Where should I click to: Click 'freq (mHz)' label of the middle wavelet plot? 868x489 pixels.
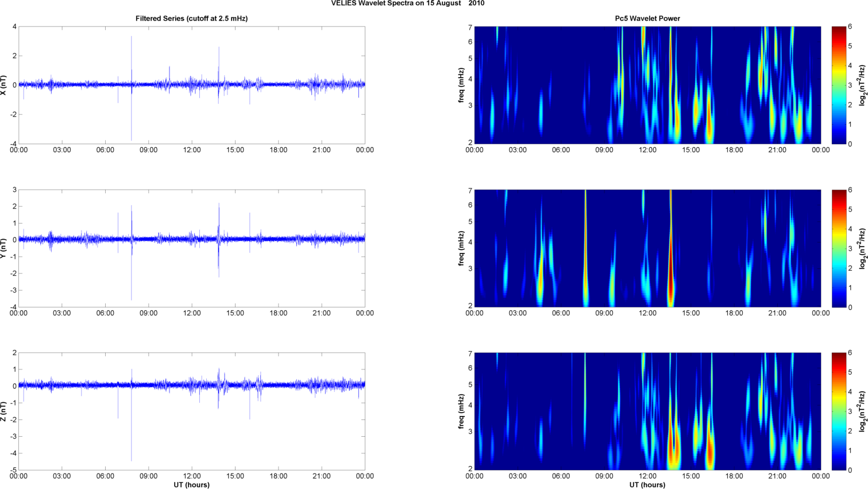point(461,248)
